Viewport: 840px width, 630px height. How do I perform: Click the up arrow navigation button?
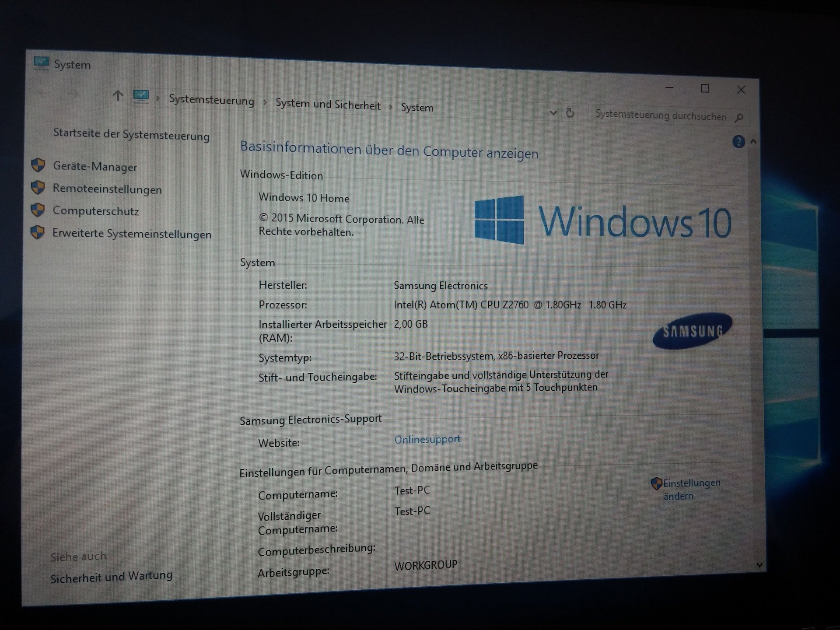click(x=117, y=95)
